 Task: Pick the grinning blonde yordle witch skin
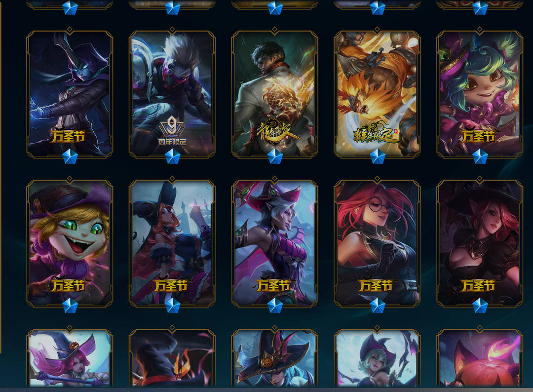click(x=70, y=243)
